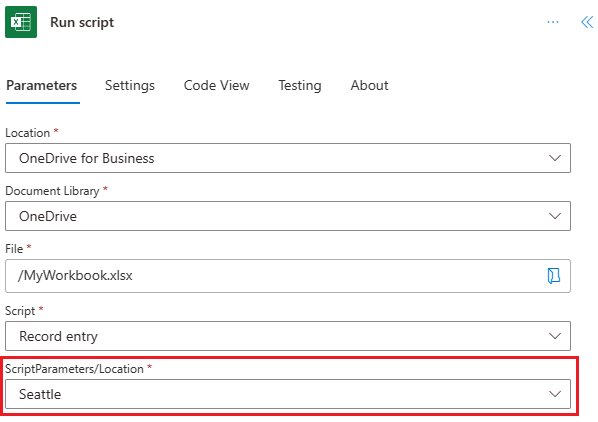Open the file picker icon in File field
The width and height of the screenshot is (598, 422).
(x=553, y=276)
